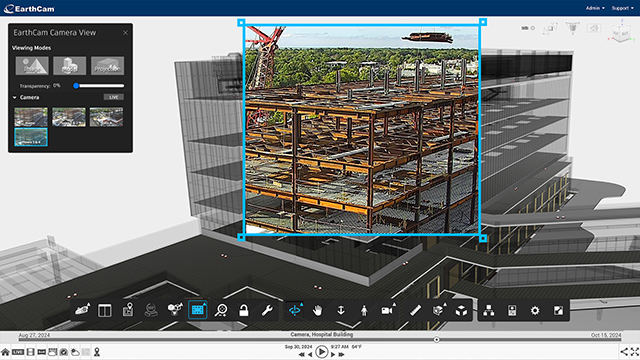Skip forward with double arrows
This screenshot has height=360, width=640.
pyautogui.click(x=341, y=355)
